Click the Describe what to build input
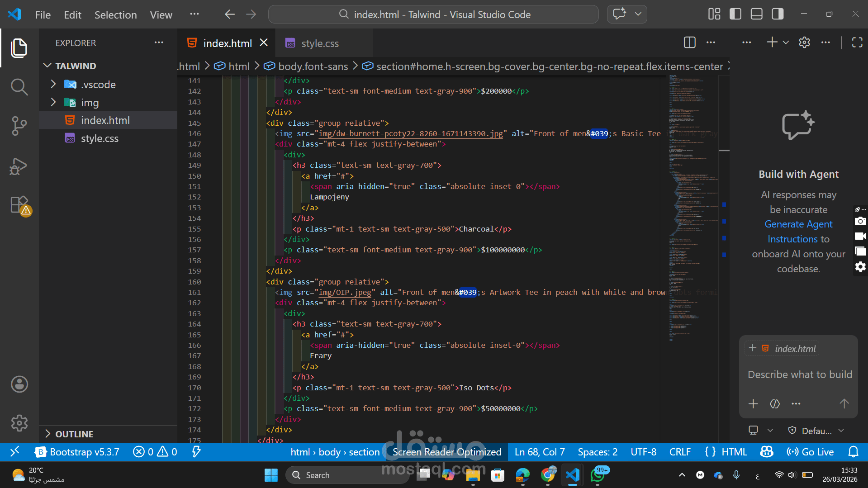This screenshot has width=868, height=488. pos(799,374)
